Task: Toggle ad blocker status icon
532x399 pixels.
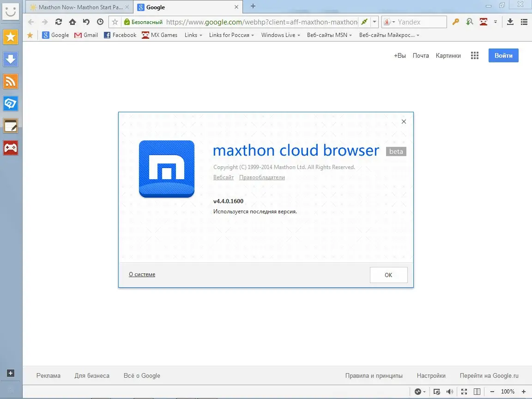Action: [437, 392]
